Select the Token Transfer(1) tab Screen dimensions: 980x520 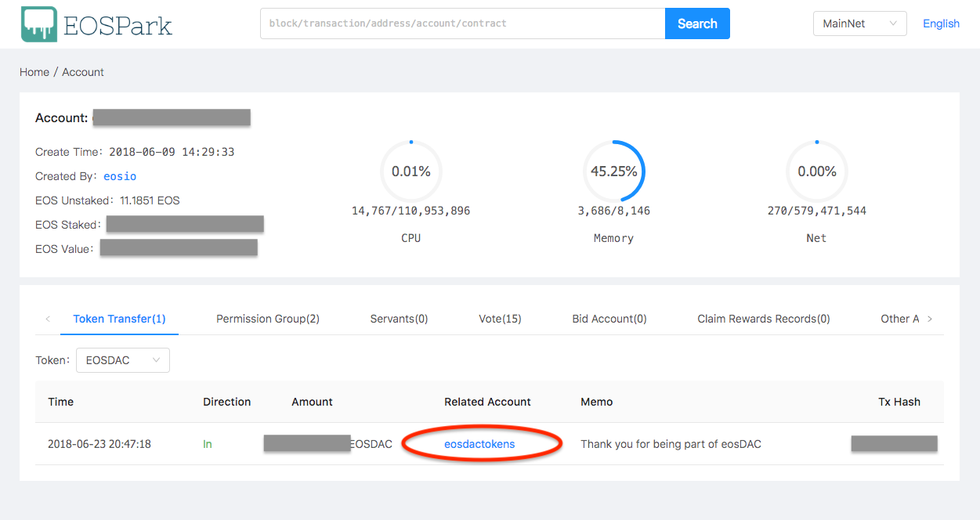(119, 319)
